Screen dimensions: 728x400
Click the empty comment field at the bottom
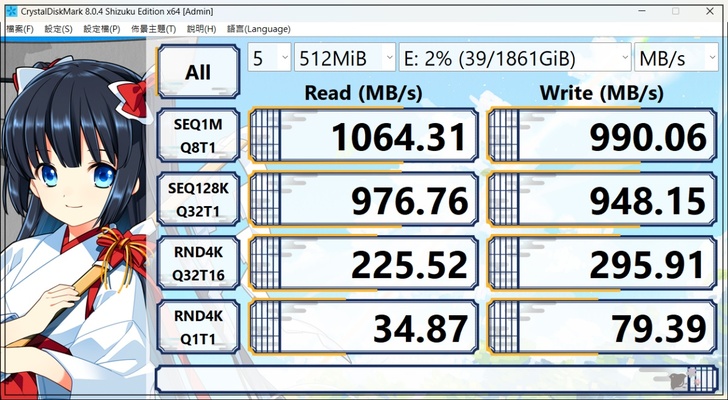pyautogui.click(x=400, y=380)
